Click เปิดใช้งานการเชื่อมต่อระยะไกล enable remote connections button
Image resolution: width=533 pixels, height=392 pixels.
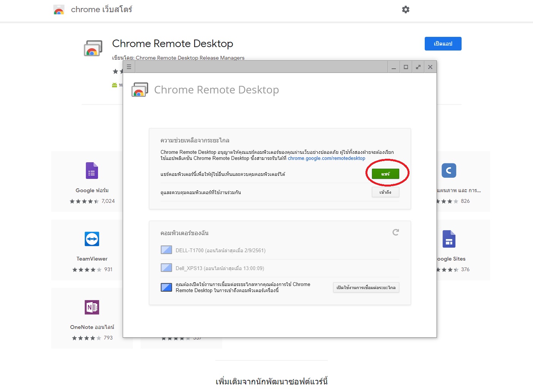(x=366, y=288)
